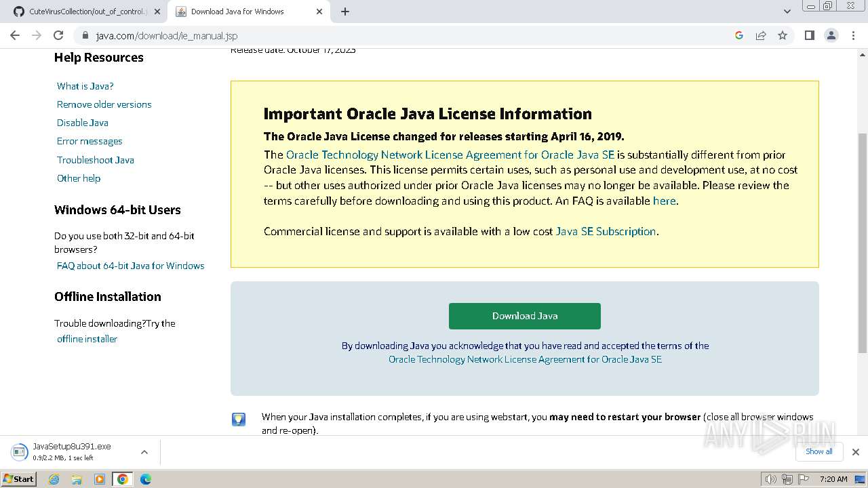Open the Disable Java help link

tap(83, 123)
